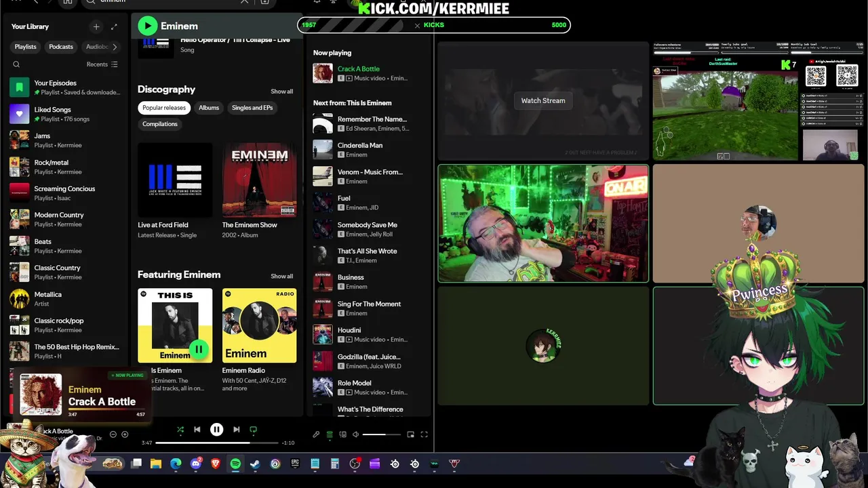The height and width of the screenshot is (488, 868).
Task: Play Eminem with the green play button
Action: tap(147, 26)
